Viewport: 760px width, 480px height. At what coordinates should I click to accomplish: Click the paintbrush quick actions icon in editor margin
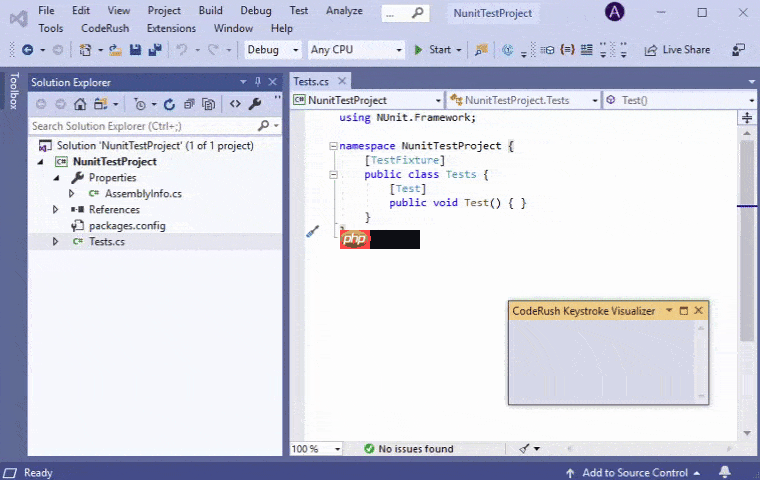(313, 232)
